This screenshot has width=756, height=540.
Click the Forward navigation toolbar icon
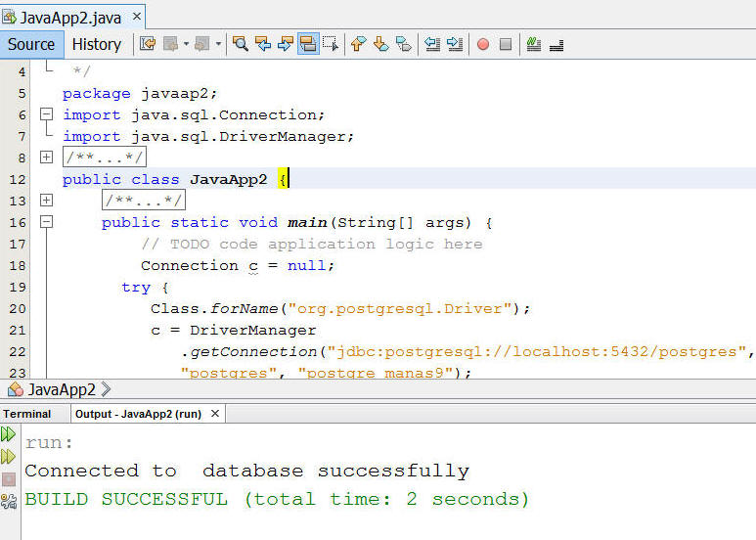(x=202, y=44)
